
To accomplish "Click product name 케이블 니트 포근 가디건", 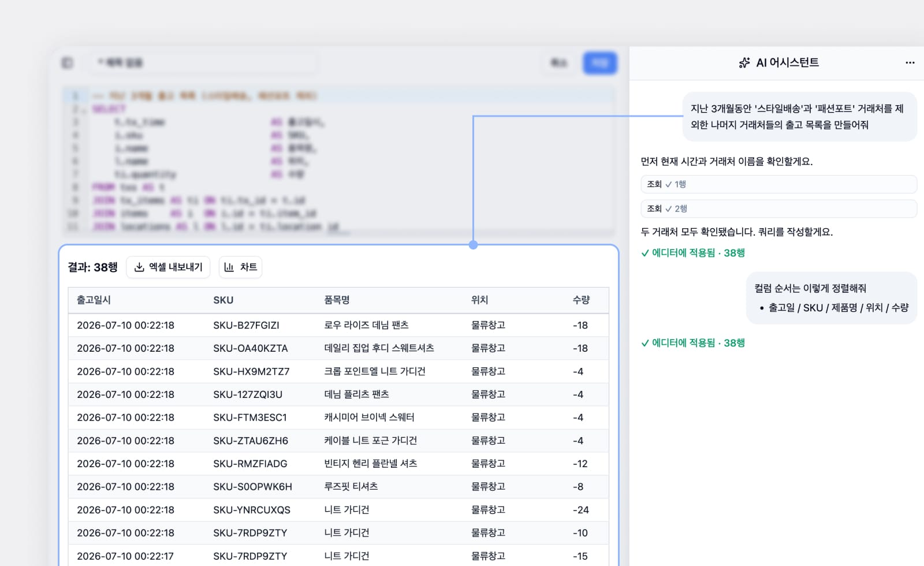I will [370, 441].
